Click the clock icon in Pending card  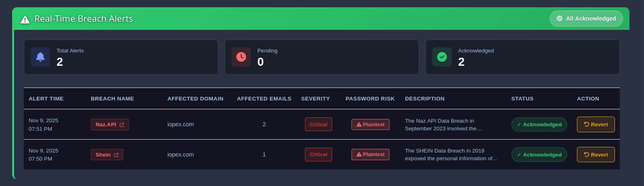(x=241, y=57)
